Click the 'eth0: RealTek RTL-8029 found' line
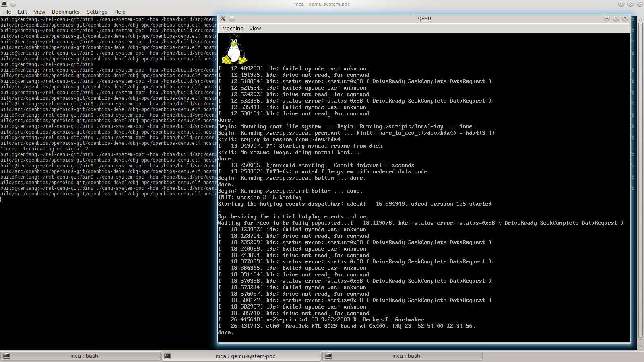 coord(347,326)
